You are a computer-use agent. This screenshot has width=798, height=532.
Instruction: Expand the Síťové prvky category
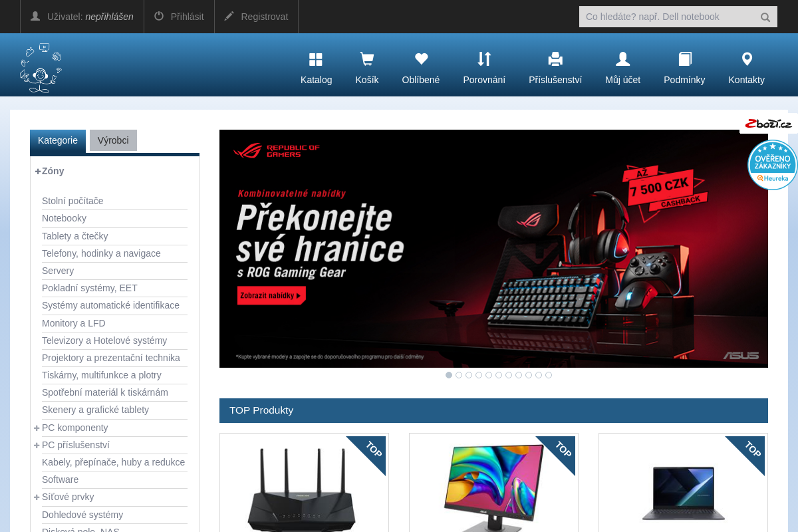[x=37, y=497]
